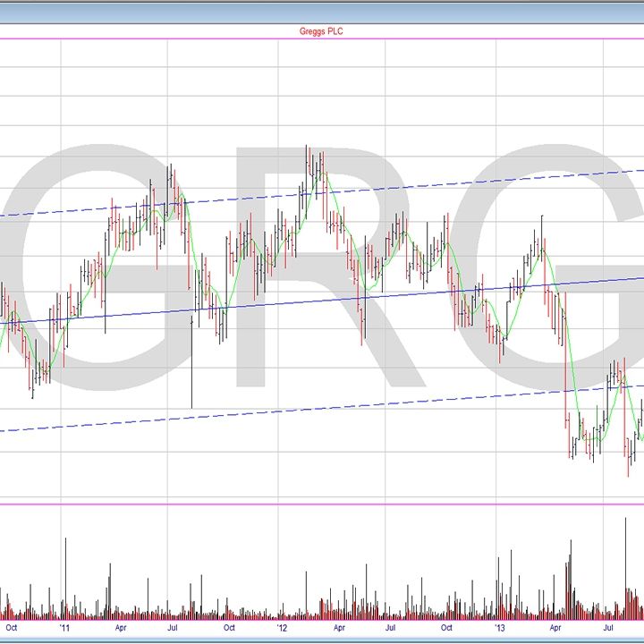Click the pink line under the chart title
Viewport: 644px width, 644px height.
click(322, 39)
